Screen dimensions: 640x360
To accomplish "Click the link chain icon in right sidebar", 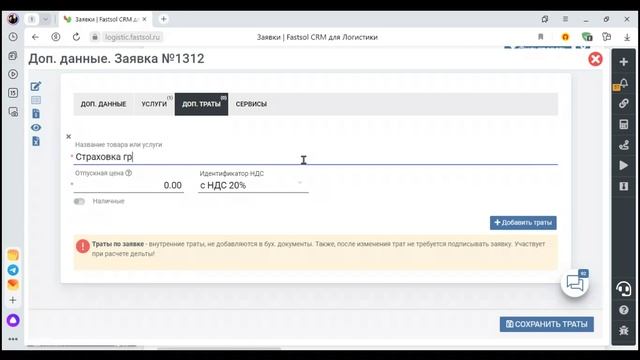I will coord(623,104).
